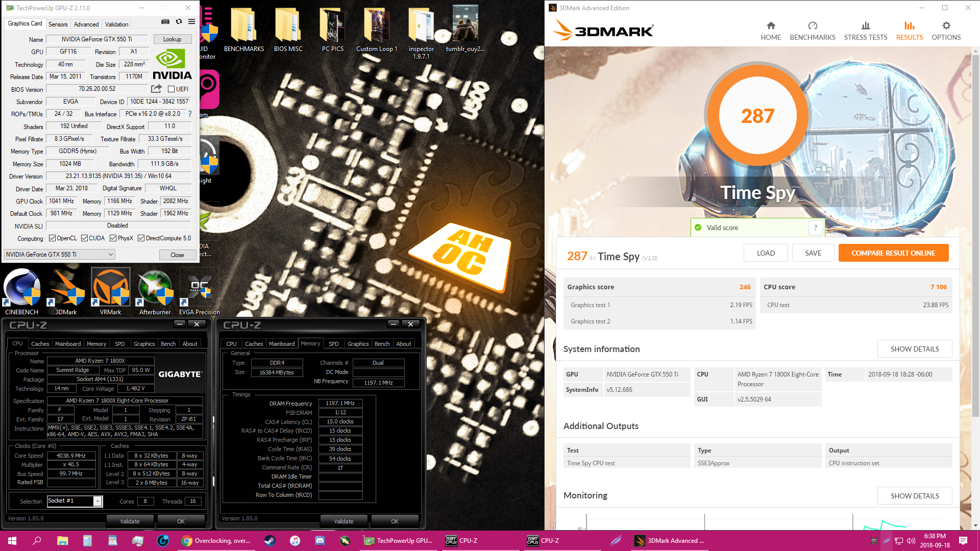Open SPD tab in right CPU-Z
The image size is (980, 551).
[x=334, y=344]
